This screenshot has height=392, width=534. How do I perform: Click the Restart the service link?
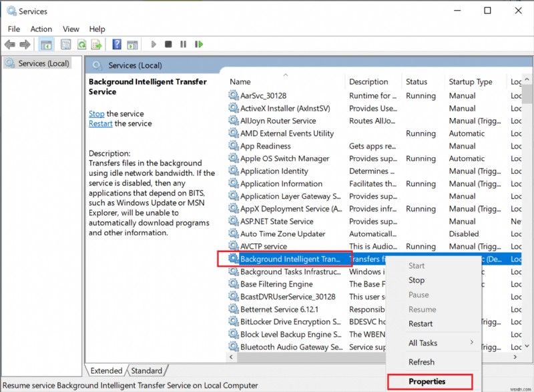(x=100, y=123)
